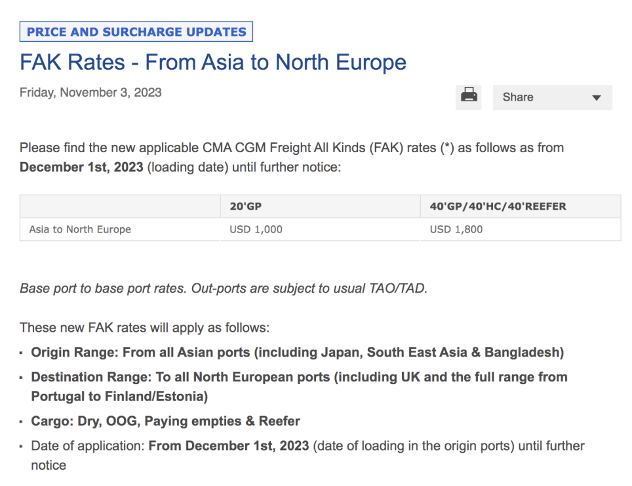Click the Destination Range bullet item

[x=299, y=387]
